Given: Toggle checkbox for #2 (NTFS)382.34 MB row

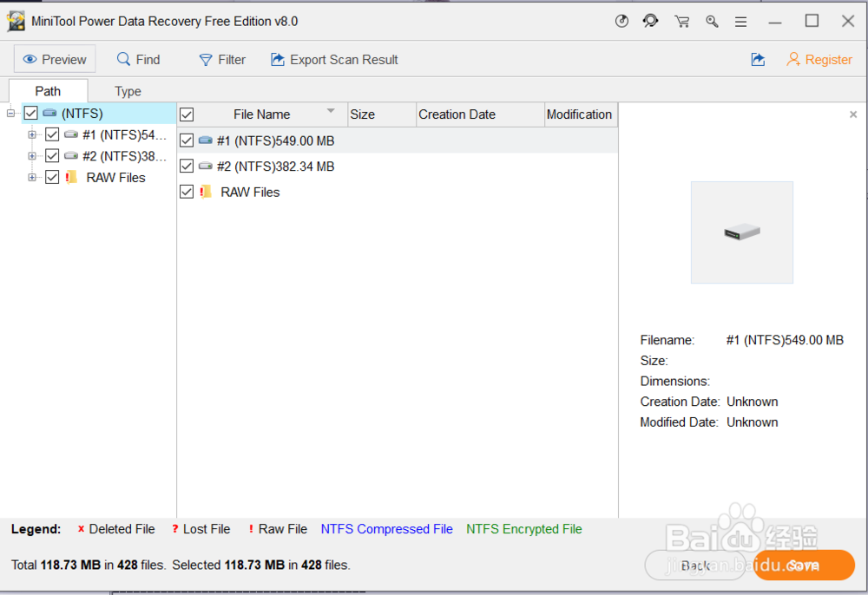Looking at the screenshot, I should point(187,166).
